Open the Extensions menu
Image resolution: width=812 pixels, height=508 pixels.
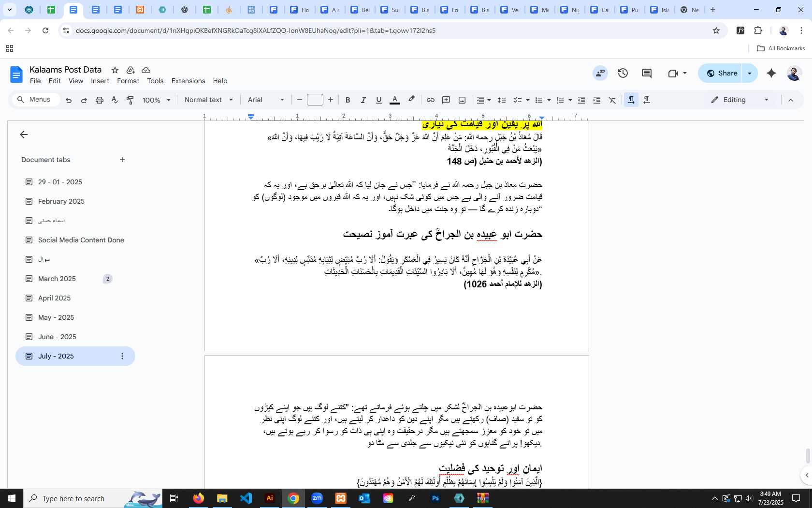188,81
